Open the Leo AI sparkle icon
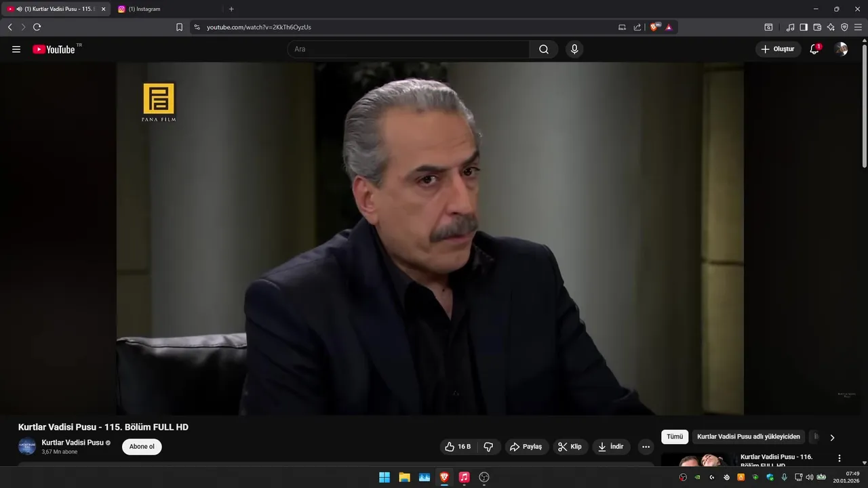 pyautogui.click(x=831, y=27)
